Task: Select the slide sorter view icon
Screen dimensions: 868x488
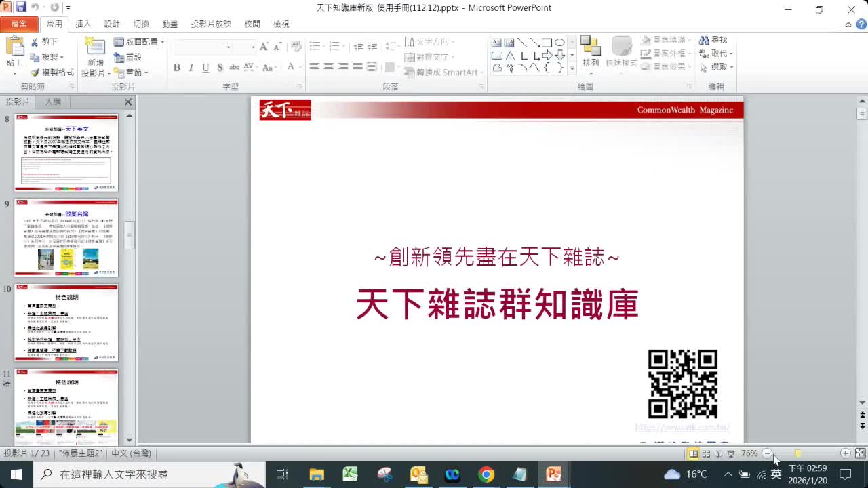Action: pos(706,453)
